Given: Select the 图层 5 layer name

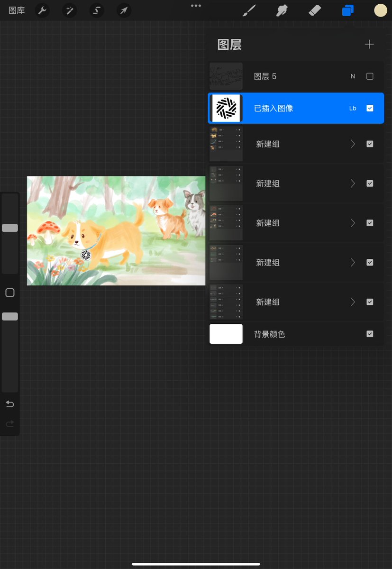Looking at the screenshot, I should [265, 76].
